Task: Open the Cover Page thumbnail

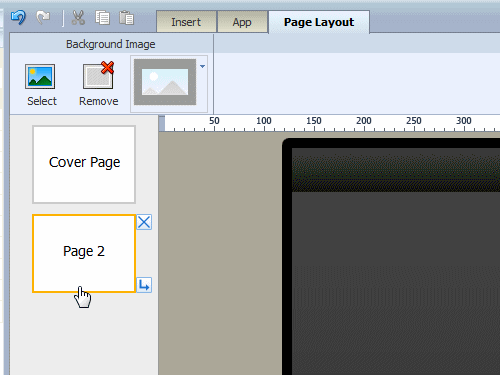Action: pos(84,164)
